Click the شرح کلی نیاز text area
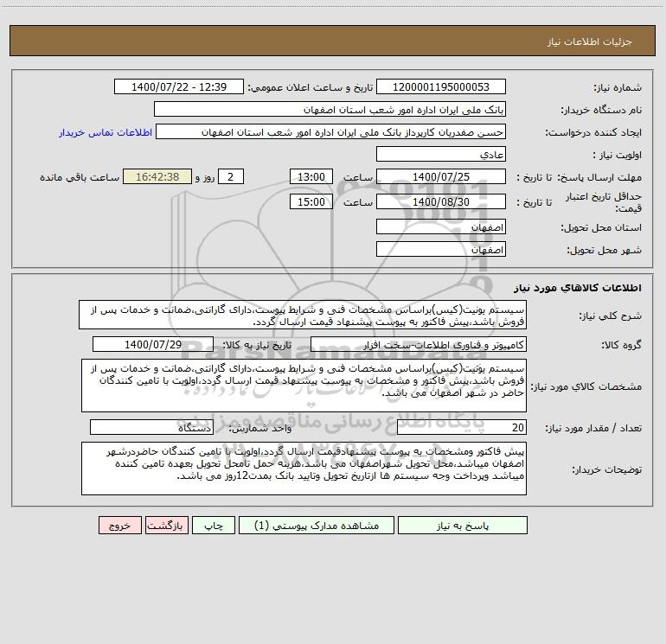The width and height of the screenshot is (666, 644). (303, 315)
